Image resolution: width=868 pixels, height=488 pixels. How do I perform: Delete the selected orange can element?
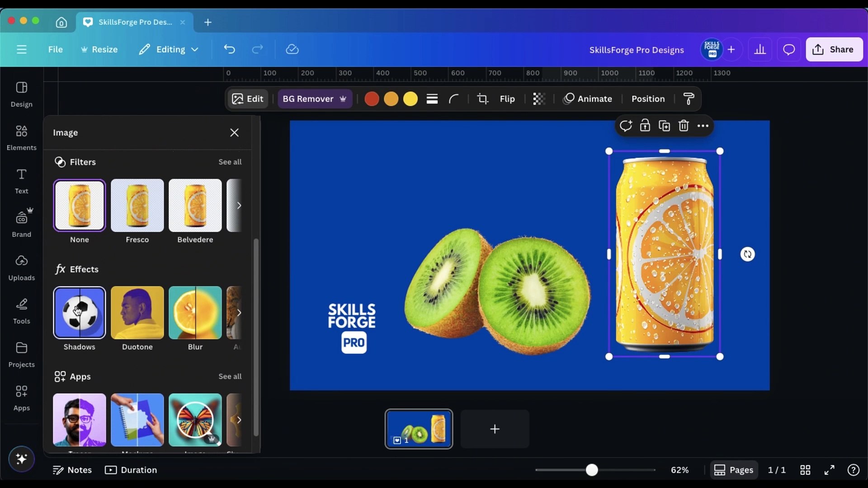pos(684,126)
